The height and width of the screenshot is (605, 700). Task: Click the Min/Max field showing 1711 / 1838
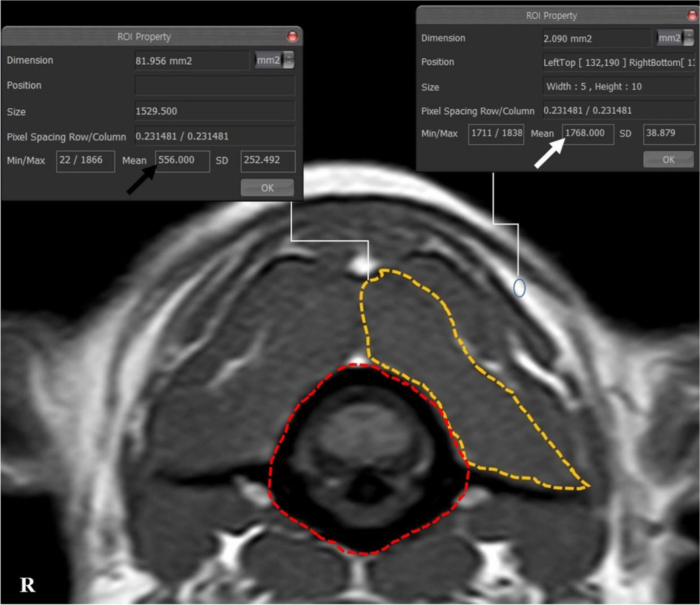coord(496,133)
